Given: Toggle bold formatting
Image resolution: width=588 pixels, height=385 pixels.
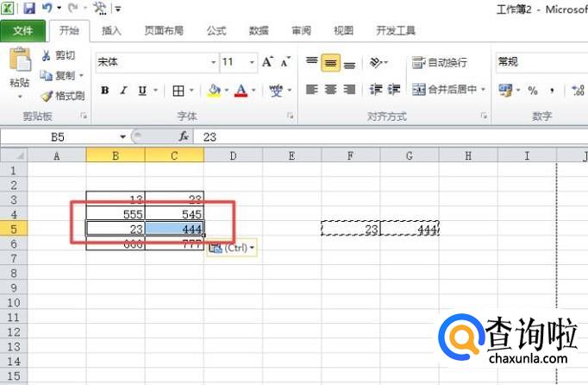Looking at the screenshot, I should tap(105, 90).
